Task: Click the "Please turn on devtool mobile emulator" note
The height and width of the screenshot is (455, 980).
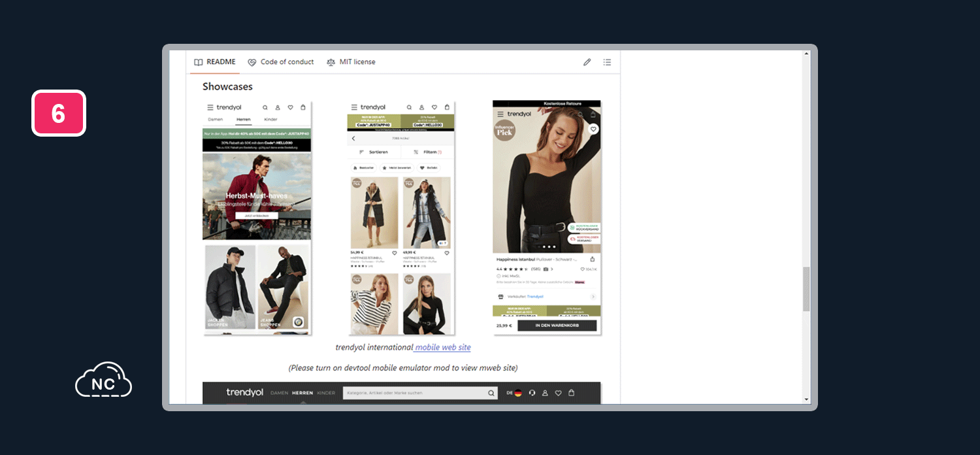Action: [x=403, y=368]
